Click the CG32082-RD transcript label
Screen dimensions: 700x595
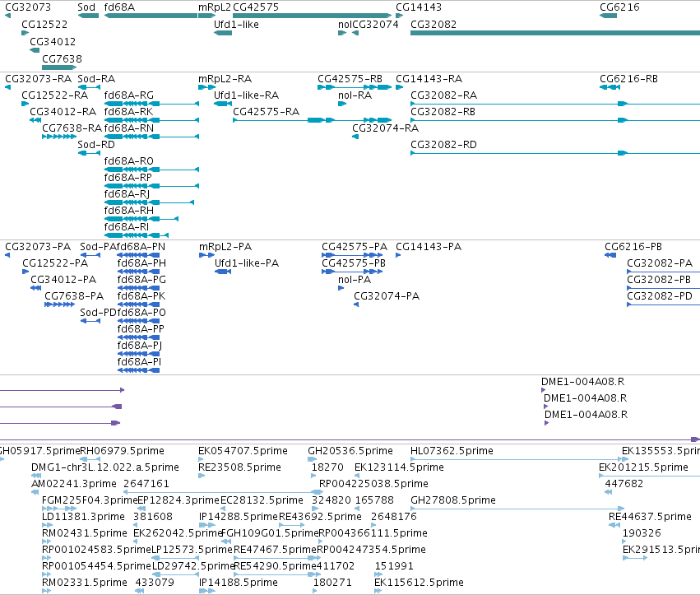pos(443,145)
